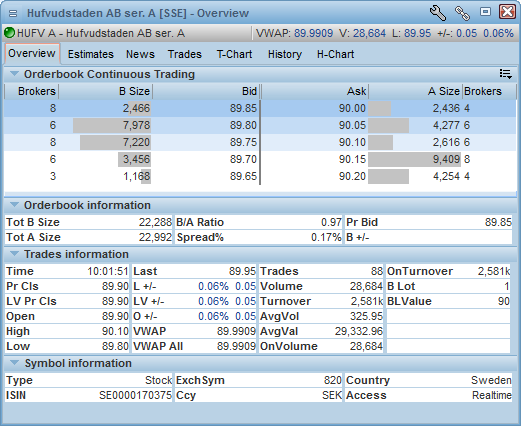Select the bid price 89.80
Image resolution: width=521 pixels, height=426 pixels.
[243, 125]
